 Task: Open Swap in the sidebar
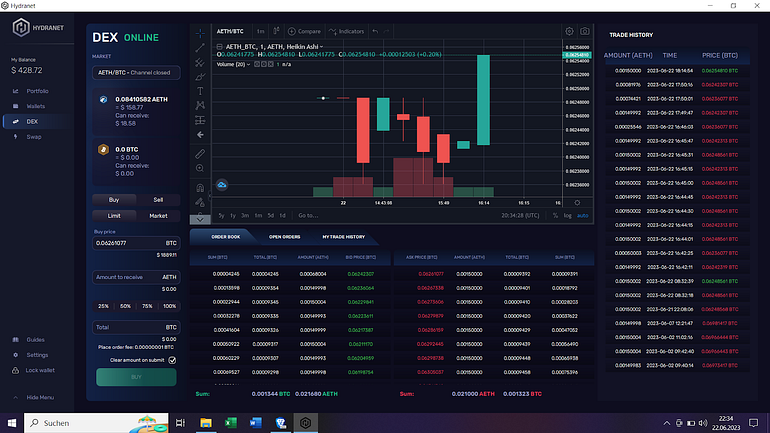coord(33,137)
